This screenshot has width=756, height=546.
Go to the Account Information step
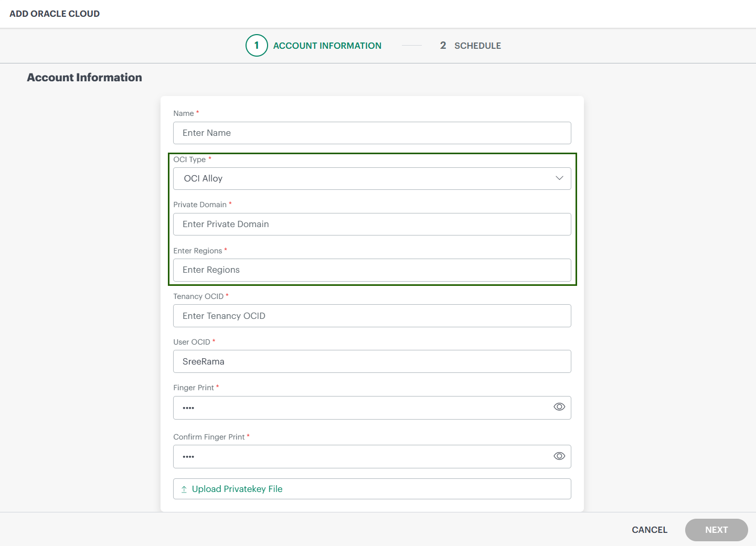tap(327, 46)
